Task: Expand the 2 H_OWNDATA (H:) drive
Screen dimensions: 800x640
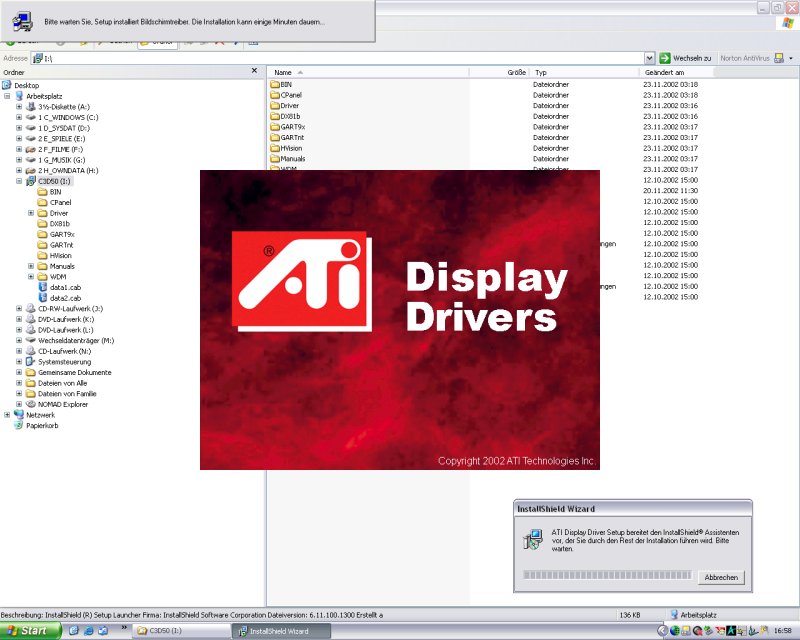Action: 19,170
